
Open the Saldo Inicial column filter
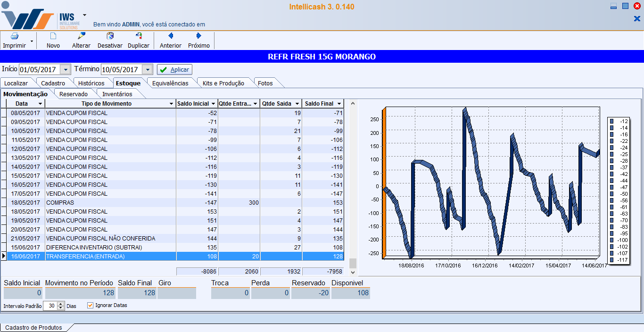click(x=214, y=104)
